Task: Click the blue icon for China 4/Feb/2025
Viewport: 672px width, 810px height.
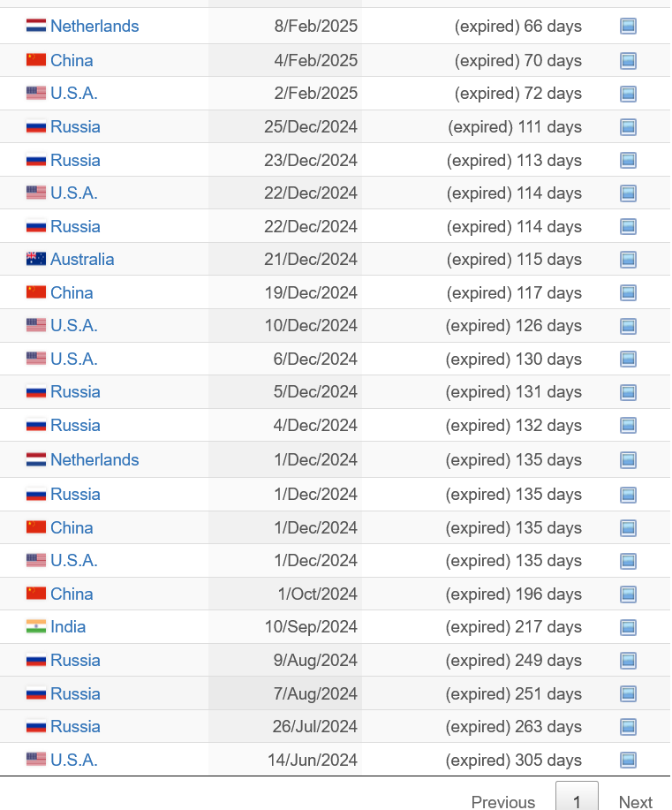Action: 628,60
